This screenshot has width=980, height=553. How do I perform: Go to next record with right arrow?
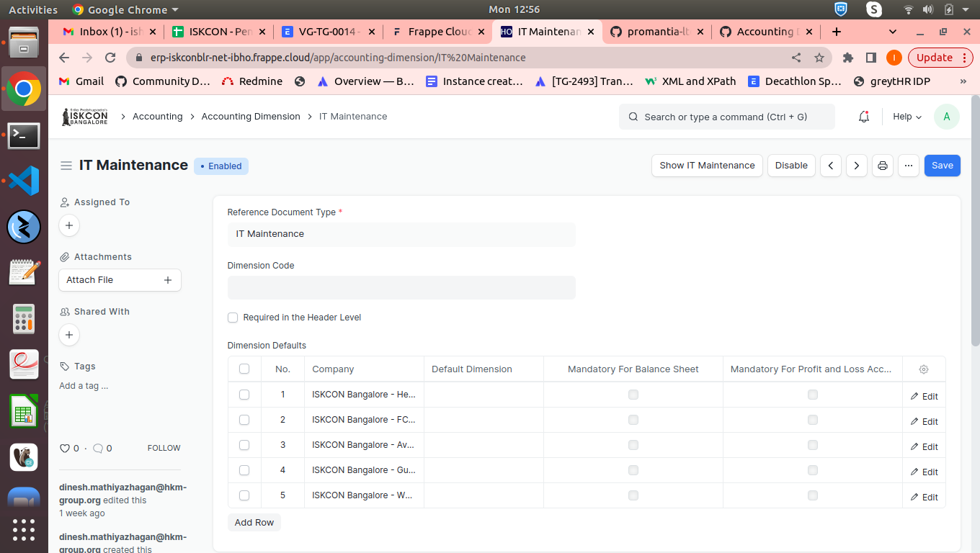(856, 166)
